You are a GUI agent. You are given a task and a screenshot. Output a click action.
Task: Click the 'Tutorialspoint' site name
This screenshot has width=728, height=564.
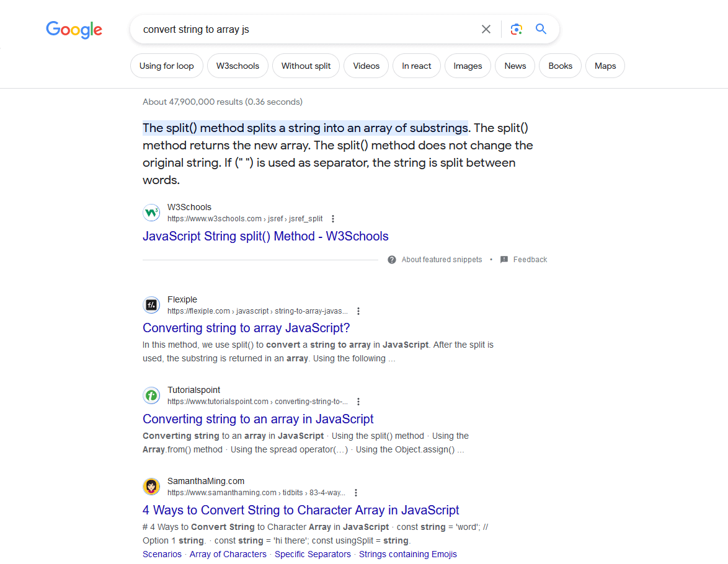pos(193,390)
